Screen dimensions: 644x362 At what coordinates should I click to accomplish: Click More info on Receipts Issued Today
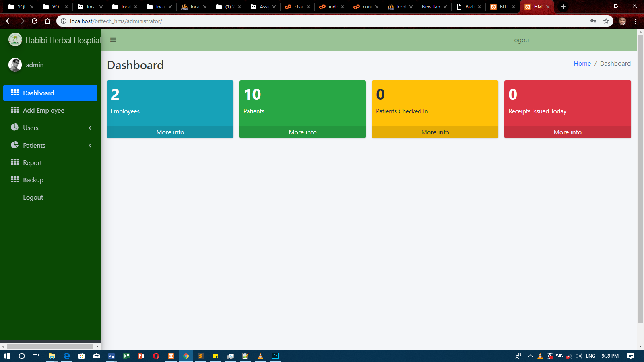tap(567, 132)
